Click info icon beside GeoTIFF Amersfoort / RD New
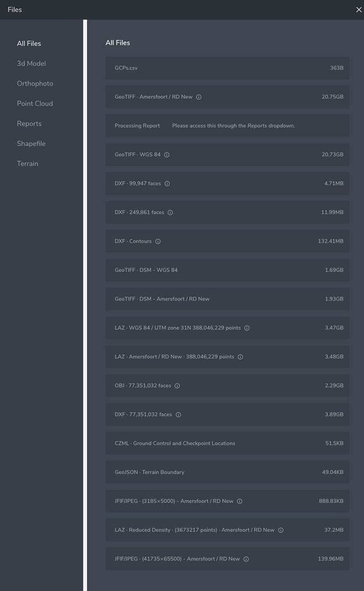 point(199,97)
